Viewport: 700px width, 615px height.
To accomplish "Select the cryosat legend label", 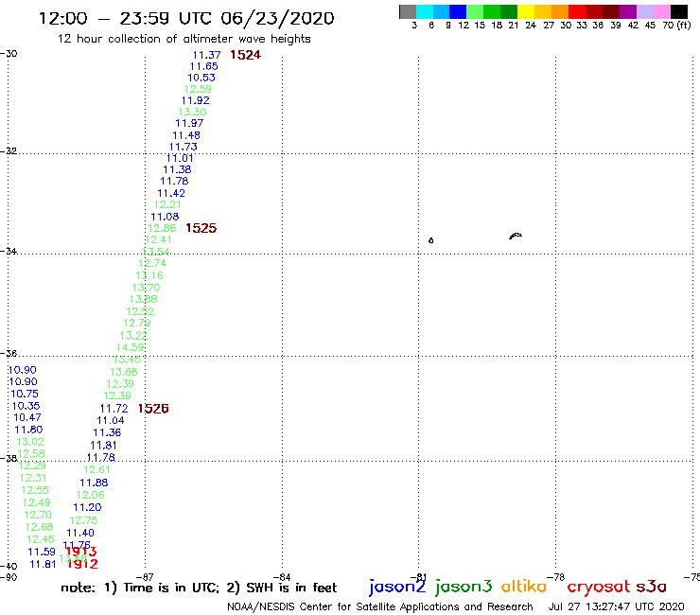I will pyautogui.click(x=599, y=587).
